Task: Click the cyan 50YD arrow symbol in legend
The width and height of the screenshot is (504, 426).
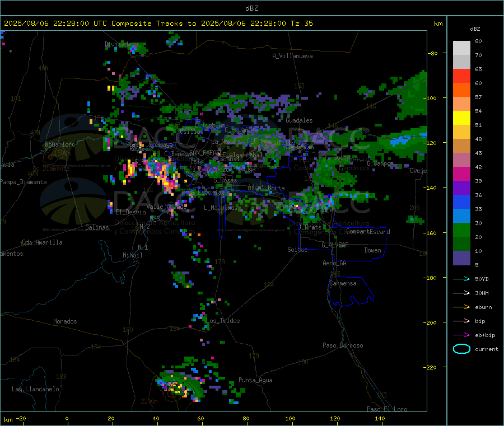Action: tap(461, 279)
